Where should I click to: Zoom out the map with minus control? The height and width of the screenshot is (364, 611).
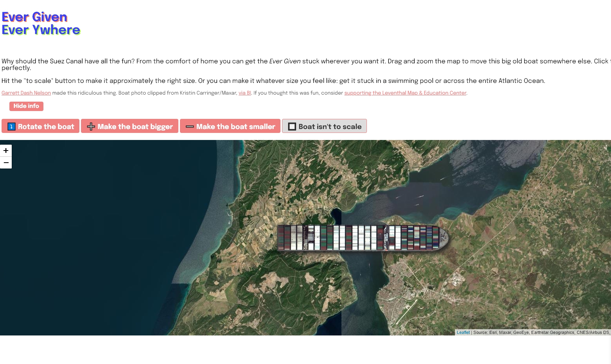6,163
